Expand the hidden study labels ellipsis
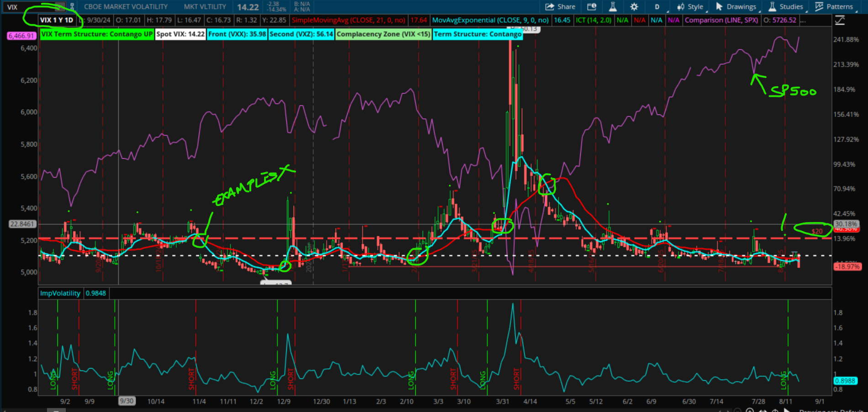Image resolution: width=868 pixels, height=412 pixels. click(x=803, y=20)
